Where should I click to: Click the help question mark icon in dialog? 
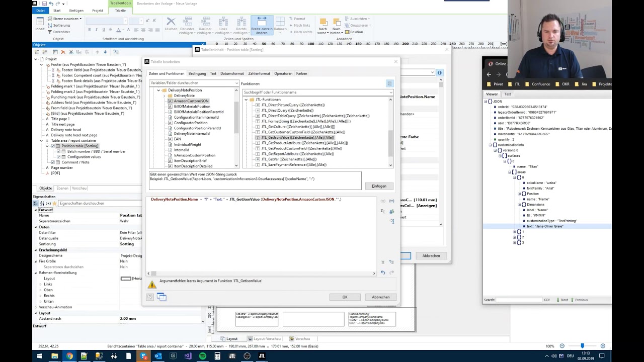pos(150,297)
